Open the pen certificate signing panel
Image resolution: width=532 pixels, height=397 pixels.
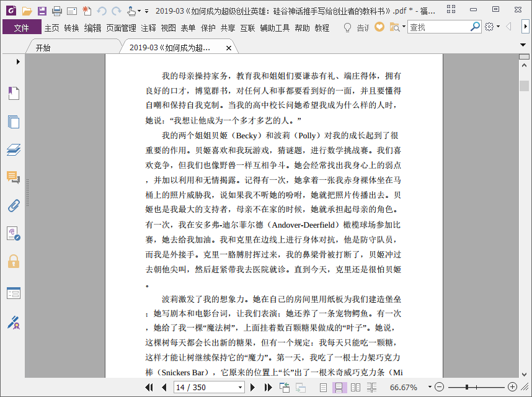14,323
